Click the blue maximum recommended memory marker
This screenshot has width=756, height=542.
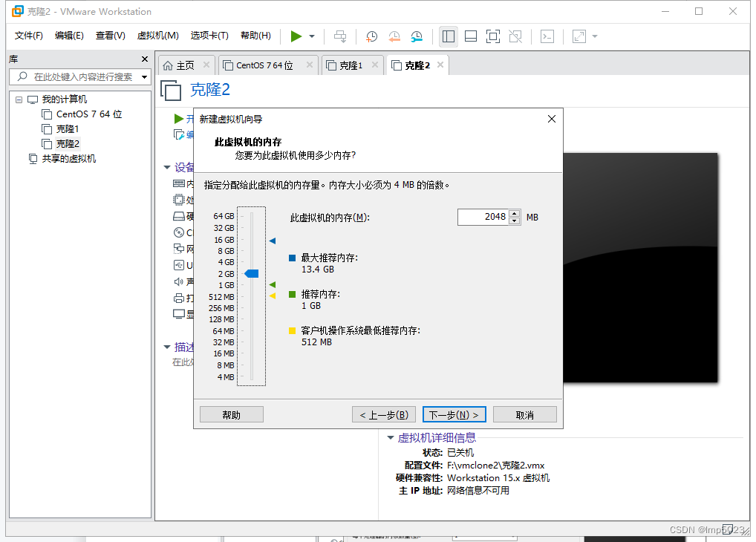(x=273, y=241)
